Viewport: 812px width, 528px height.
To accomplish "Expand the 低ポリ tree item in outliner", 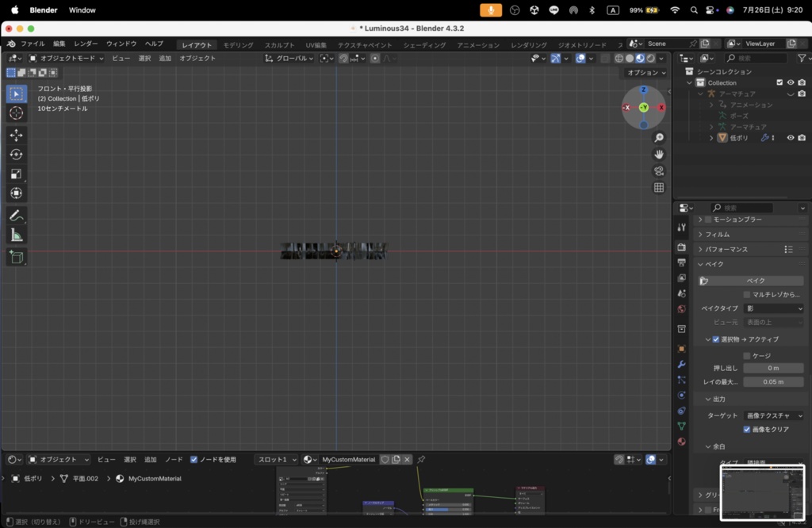I will click(x=711, y=138).
